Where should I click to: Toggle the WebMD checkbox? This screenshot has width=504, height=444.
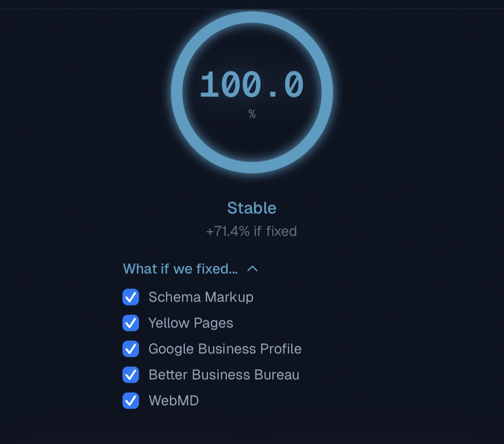(131, 400)
